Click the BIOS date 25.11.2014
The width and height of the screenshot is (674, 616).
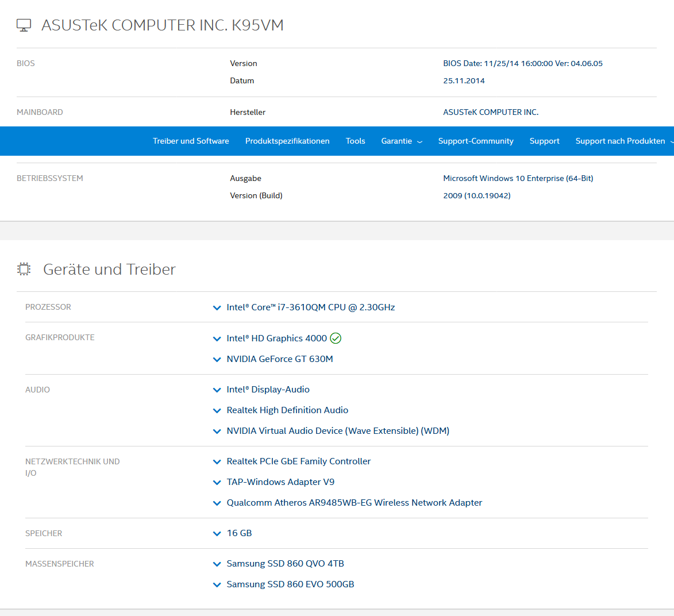pos(464,81)
